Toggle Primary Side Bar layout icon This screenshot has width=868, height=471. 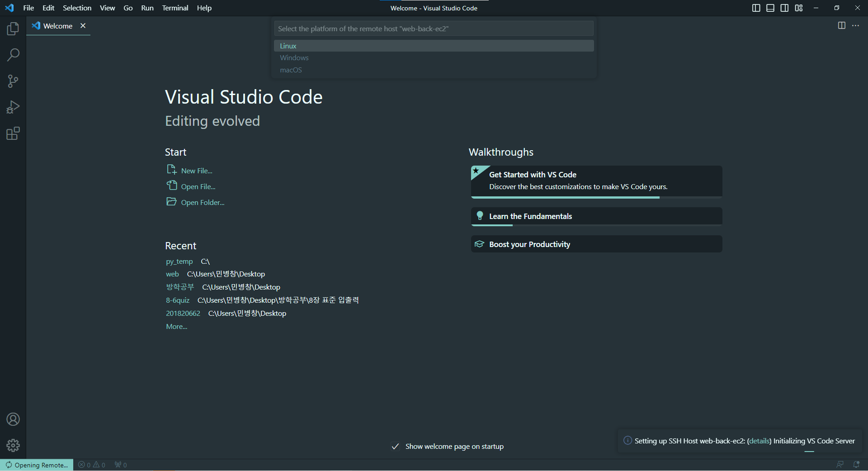click(x=756, y=8)
